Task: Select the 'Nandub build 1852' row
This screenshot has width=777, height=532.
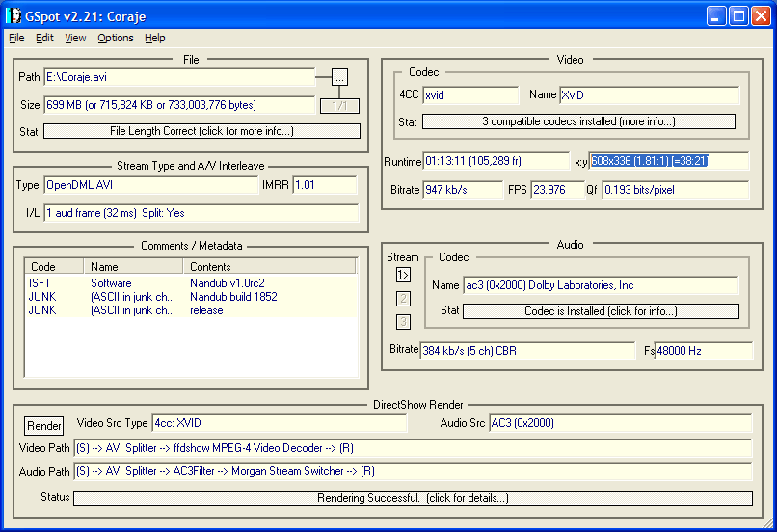Action: (x=191, y=297)
